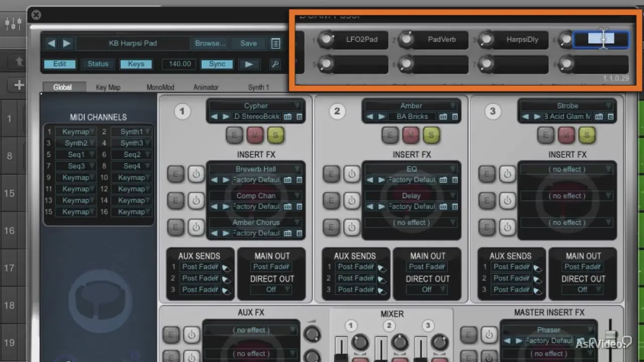644x362 pixels.
Task: Toggle the Phaser power button
Action: [x=489, y=334]
